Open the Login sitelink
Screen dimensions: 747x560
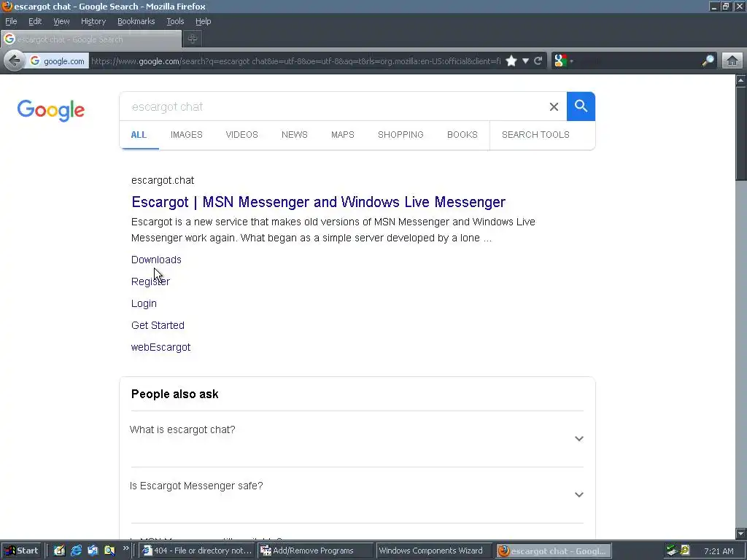point(144,303)
